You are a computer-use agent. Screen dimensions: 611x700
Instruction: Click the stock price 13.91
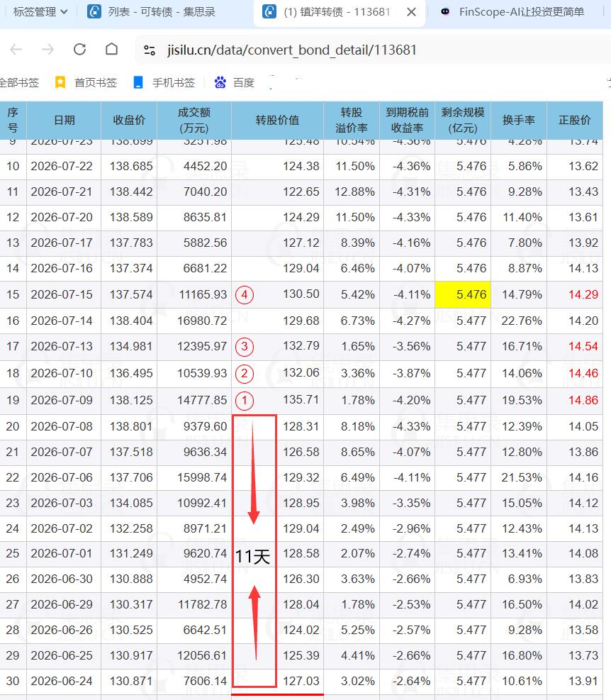[583, 682]
